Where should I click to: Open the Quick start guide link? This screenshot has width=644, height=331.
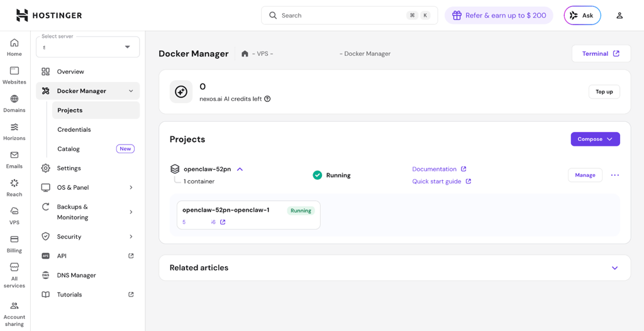tap(441, 182)
